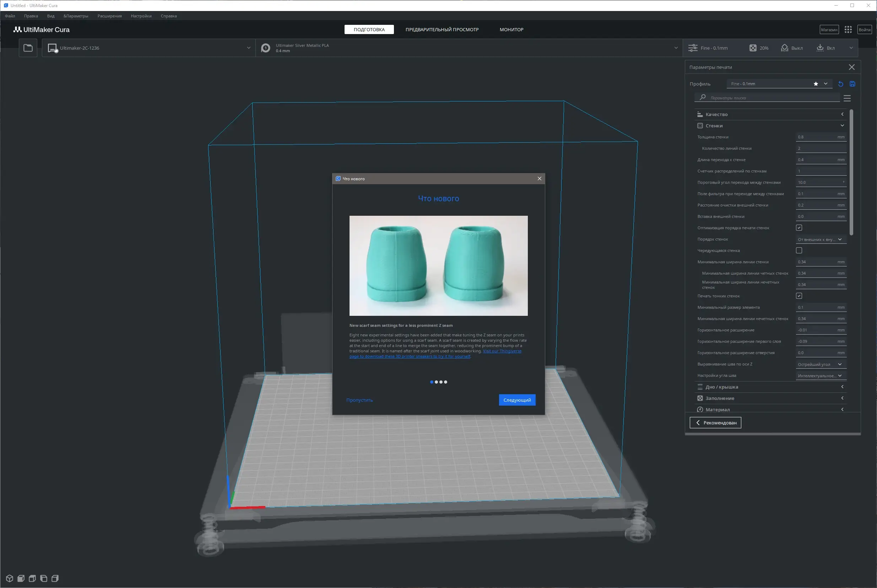Close the print settings panel

pos(851,67)
